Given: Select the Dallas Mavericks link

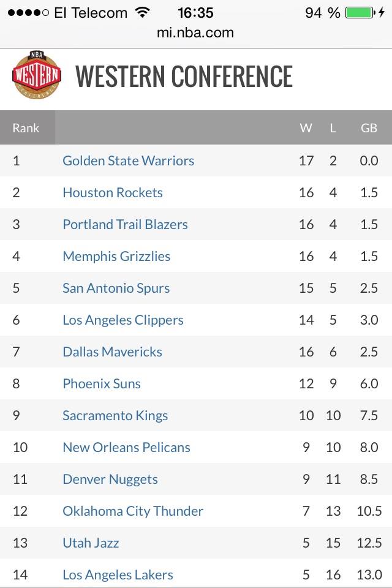Looking at the screenshot, I should pyautogui.click(x=112, y=352).
